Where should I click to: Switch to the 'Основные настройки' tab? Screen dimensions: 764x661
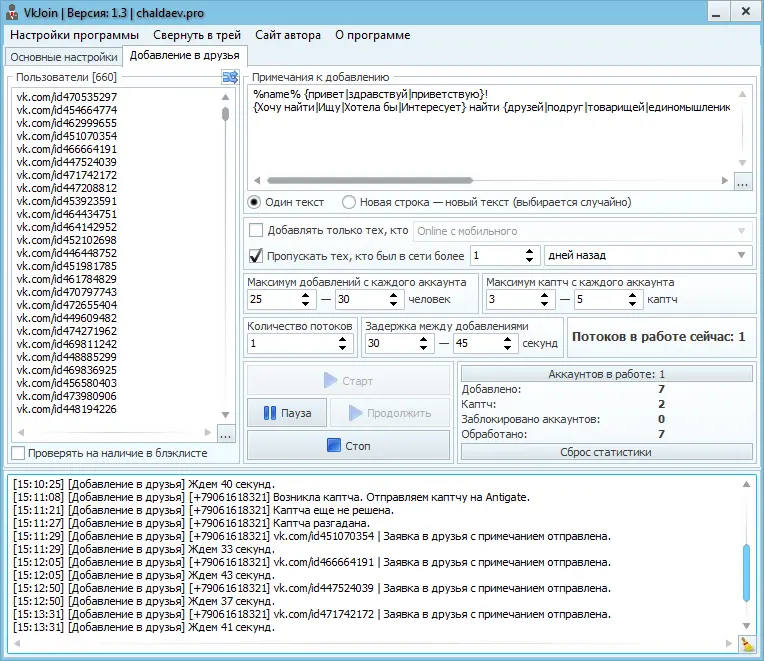pyautogui.click(x=63, y=57)
